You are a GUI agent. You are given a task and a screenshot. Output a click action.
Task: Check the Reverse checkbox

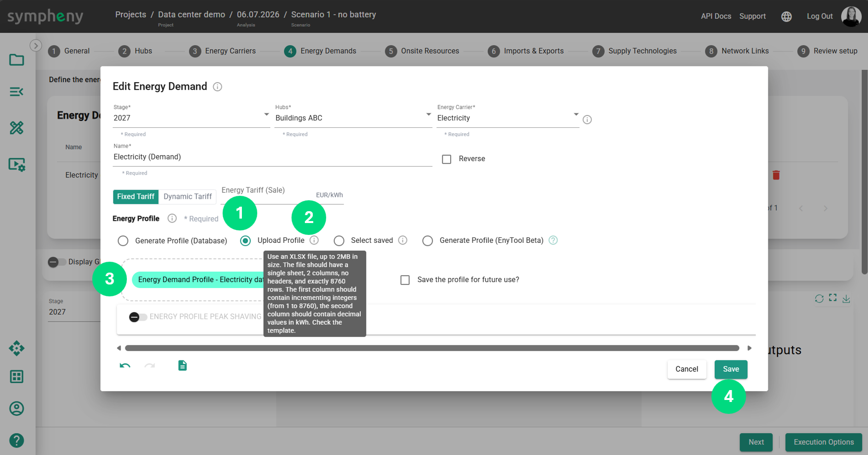tap(447, 159)
